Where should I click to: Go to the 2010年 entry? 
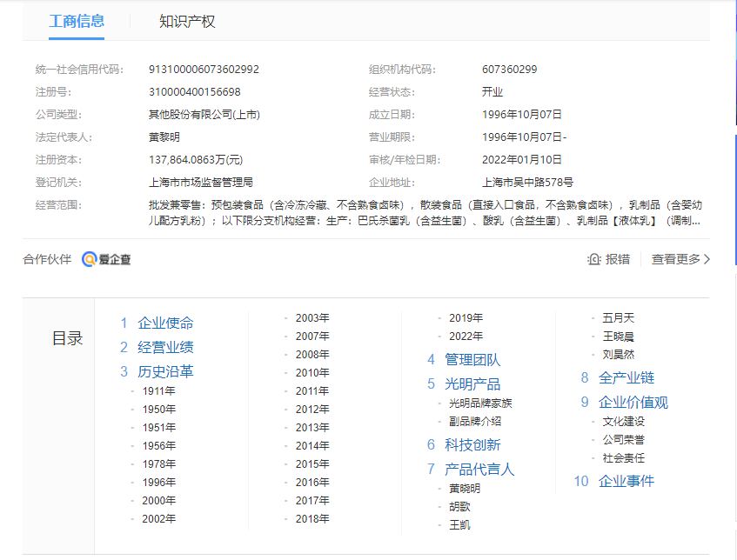point(312,373)
